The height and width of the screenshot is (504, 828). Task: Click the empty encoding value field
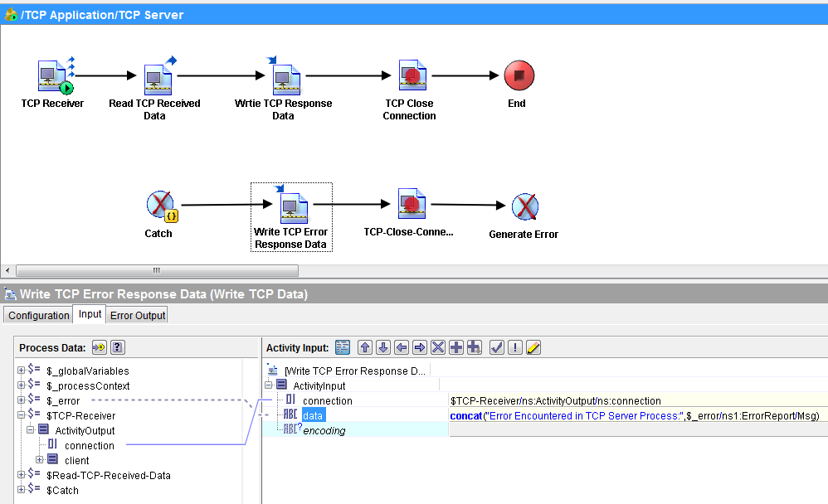(x=639, y=430)
